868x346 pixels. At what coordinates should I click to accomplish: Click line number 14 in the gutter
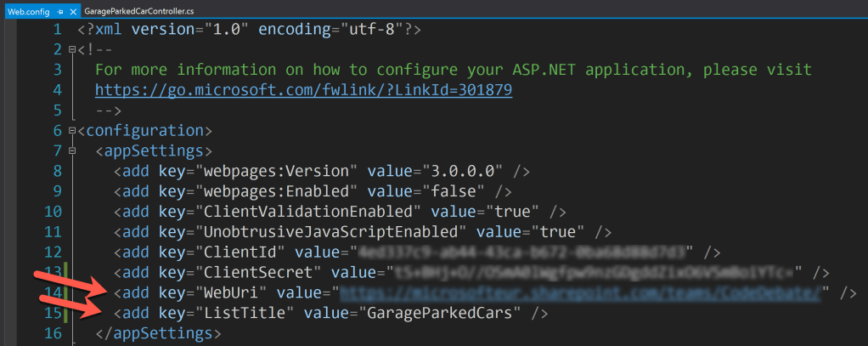pos(54,293)
